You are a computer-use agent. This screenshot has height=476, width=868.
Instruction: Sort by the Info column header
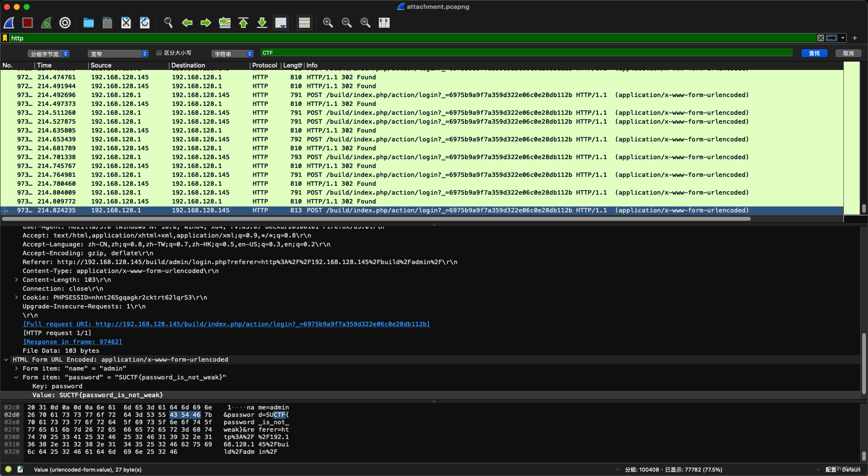(x=574, y=66)
